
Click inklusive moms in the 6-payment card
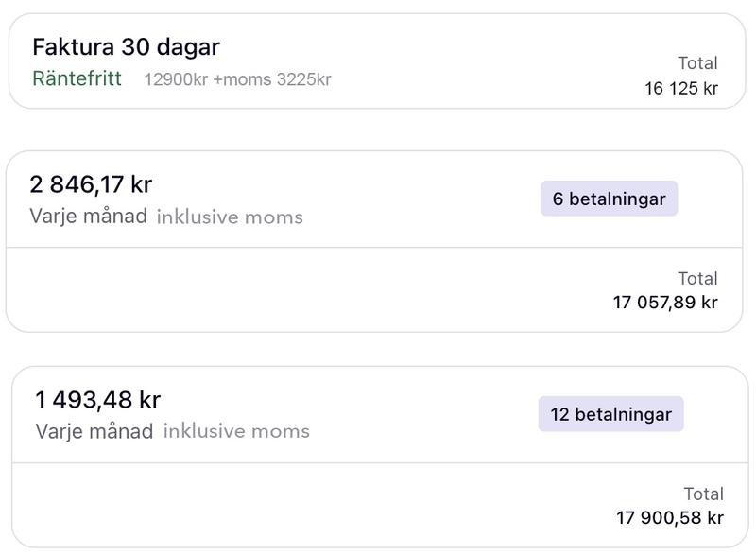[230, 217]
